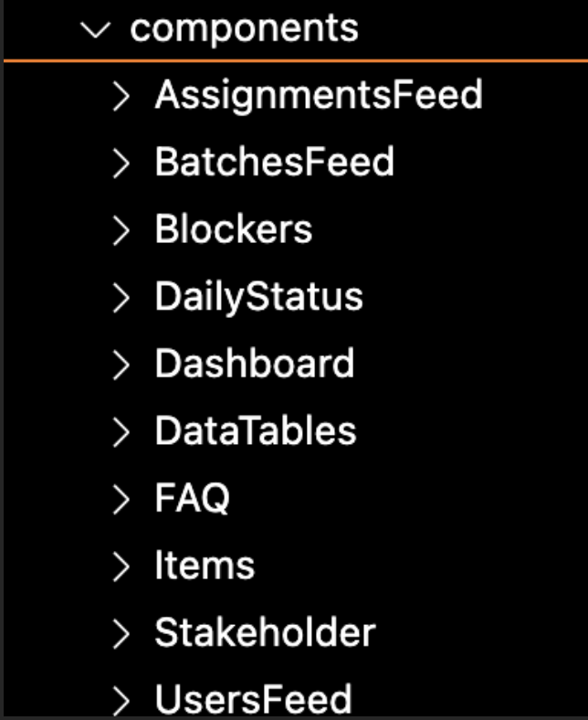Select the Items folder
The width and height of the screenshot is (588, 720).
point(205,566)
